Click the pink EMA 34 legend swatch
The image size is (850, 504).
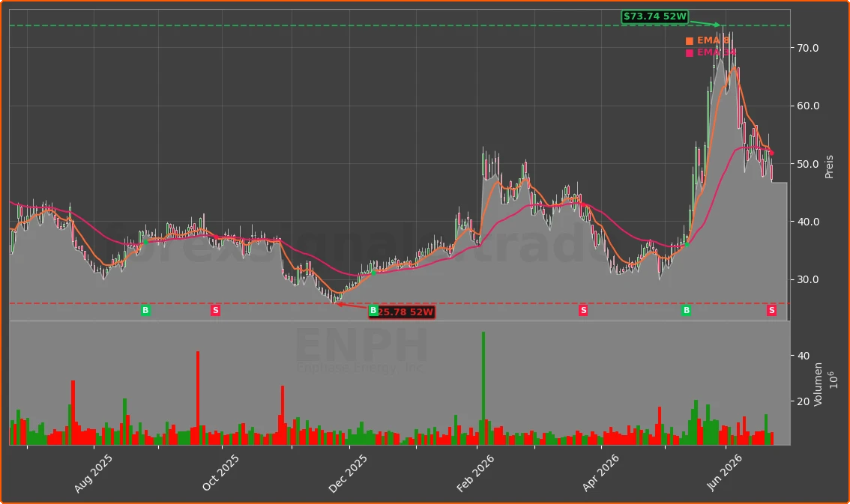pos(690,52)
